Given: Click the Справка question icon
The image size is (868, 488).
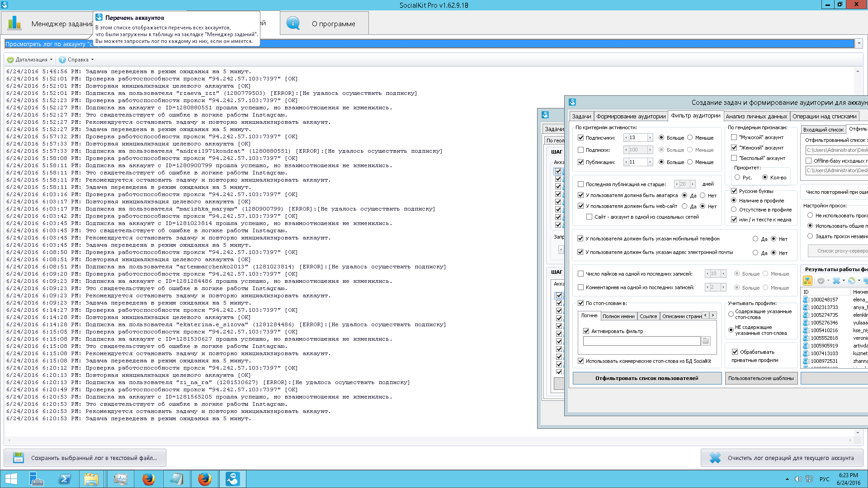Looking at the screenshot, I should 62,60.
